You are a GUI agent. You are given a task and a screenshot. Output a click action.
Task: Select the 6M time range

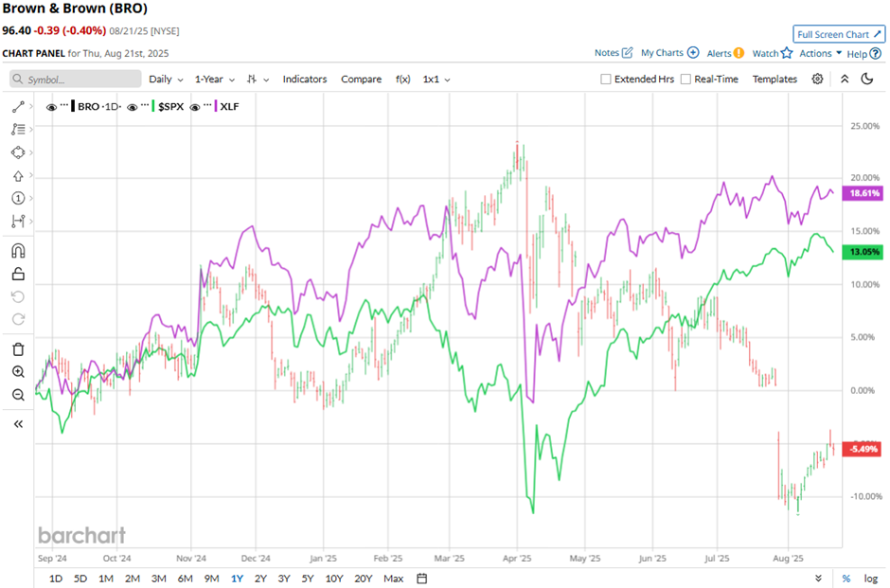pyautogui.click(x=185, y=579)
